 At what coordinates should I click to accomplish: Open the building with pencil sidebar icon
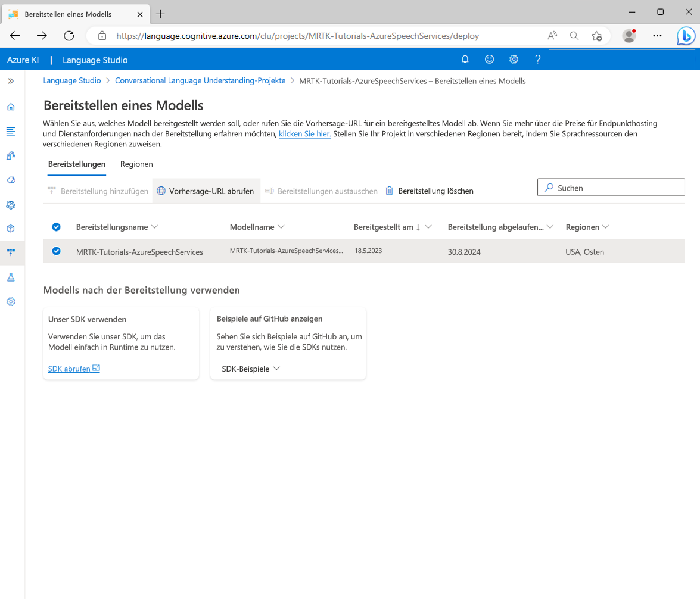pos(11,155)
